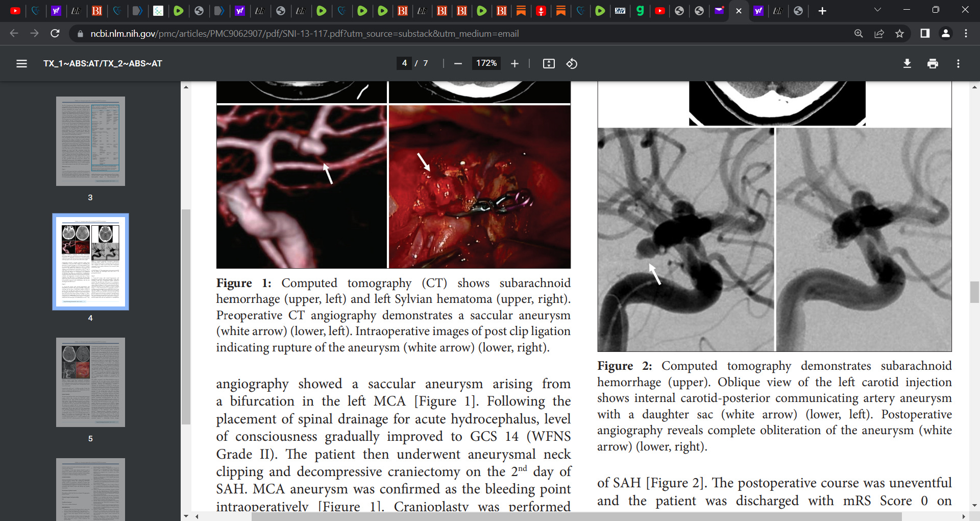Click the horizontal scroll right arrow
The width and height of the screenshot is (980, 521).
click(x=964, y=516)
